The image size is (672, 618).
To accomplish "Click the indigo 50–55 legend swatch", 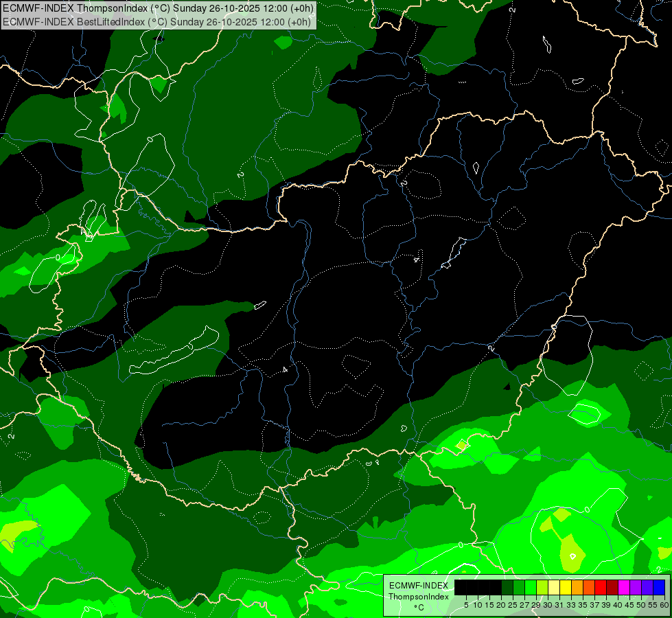I will pyautogui.click(x=647, y=587).
